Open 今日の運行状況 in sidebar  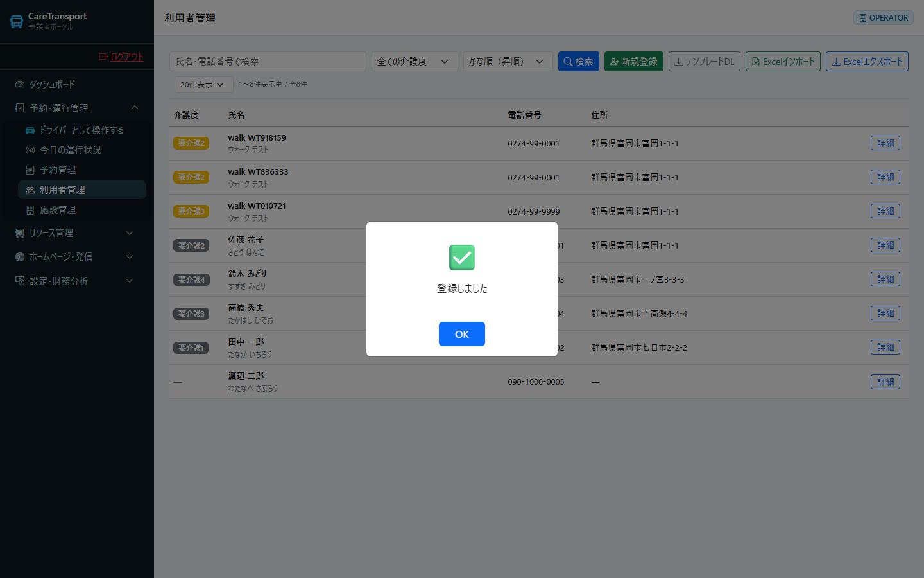click(82, 150)
